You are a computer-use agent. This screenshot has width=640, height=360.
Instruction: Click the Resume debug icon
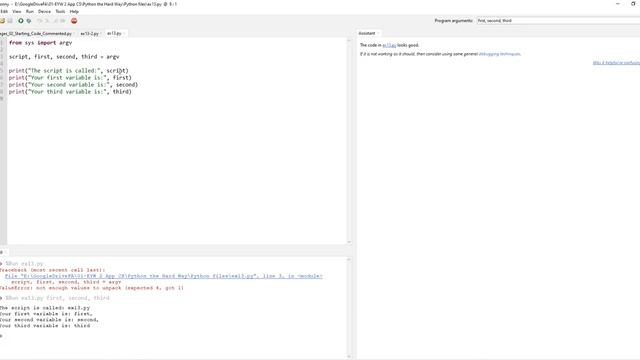pos(62,21)
